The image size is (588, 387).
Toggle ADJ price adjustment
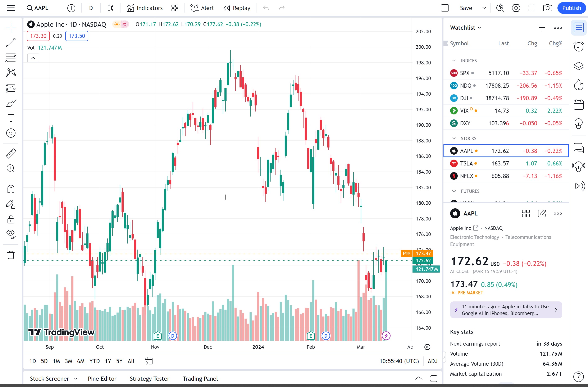click(x=432, y=361)
